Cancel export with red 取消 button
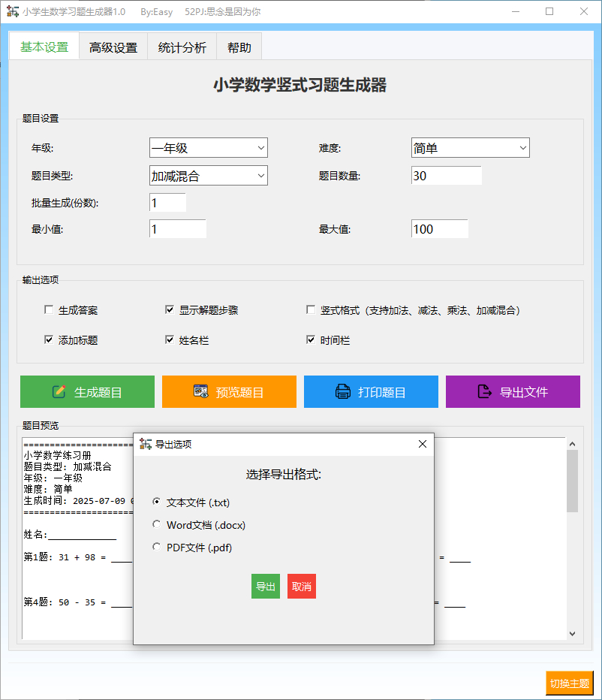The height and width of the screenshot is (700, 602). point(302,586)
